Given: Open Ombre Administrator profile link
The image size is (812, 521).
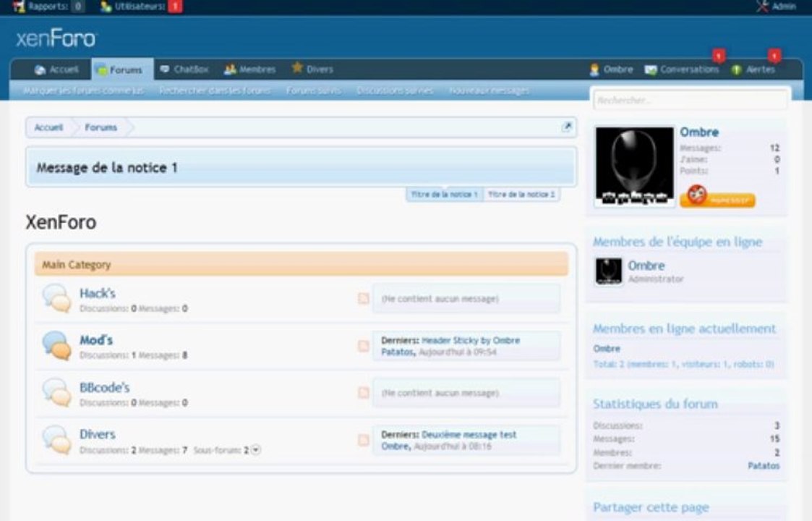Looking at the screenshot, I should click(646, 266).
